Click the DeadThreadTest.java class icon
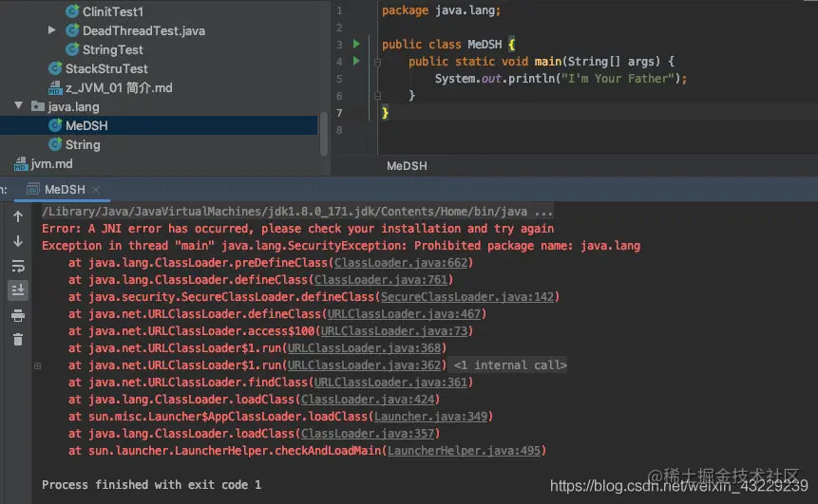Screen dimensions: 818x504 tap(72, 30)
